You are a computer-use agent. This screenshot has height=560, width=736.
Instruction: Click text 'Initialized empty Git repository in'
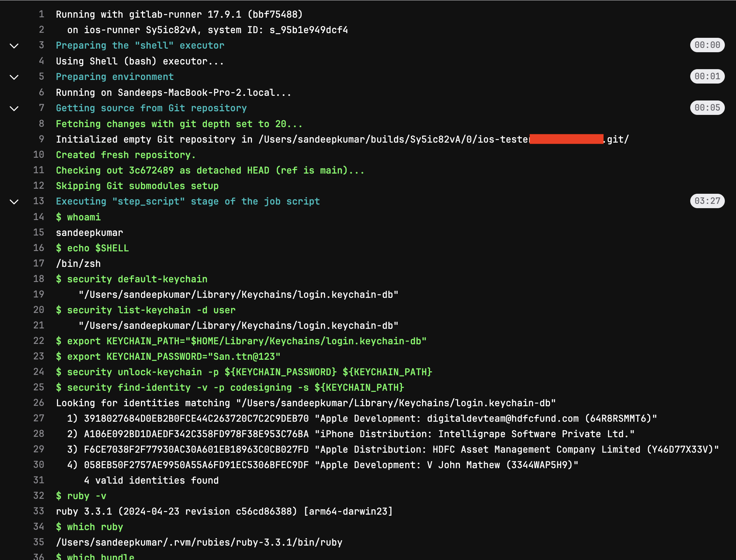(154, 139)
